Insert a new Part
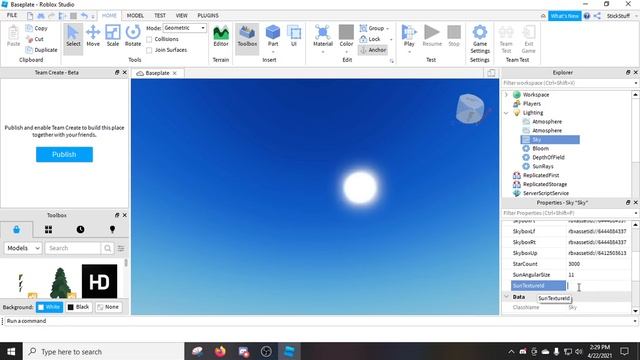 pyautogui.click(x=273, y=36)
